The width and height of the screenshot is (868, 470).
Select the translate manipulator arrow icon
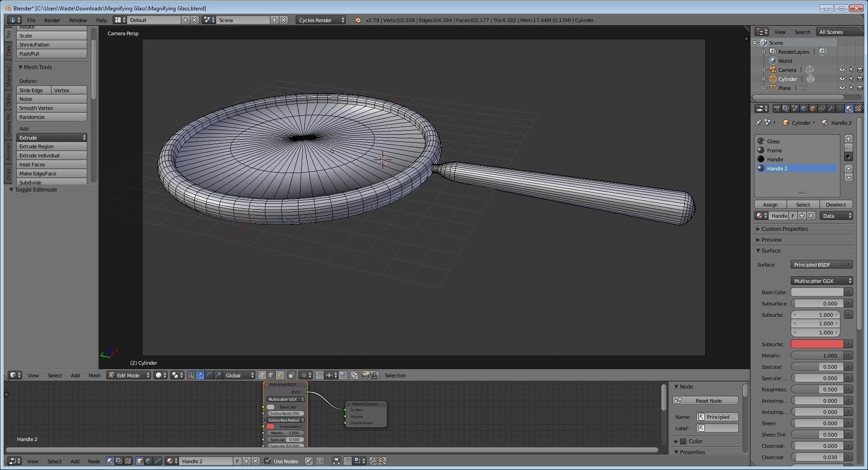(x=200, y=376)
